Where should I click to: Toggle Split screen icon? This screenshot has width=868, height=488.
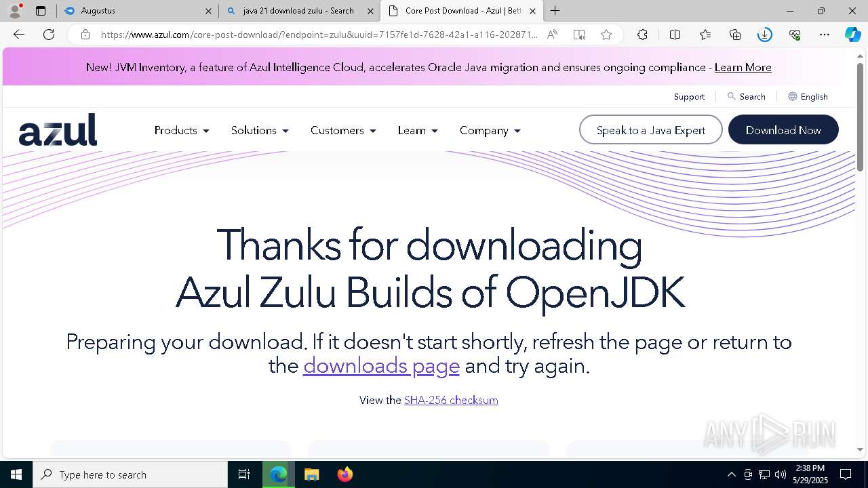[x=675, y=35]
